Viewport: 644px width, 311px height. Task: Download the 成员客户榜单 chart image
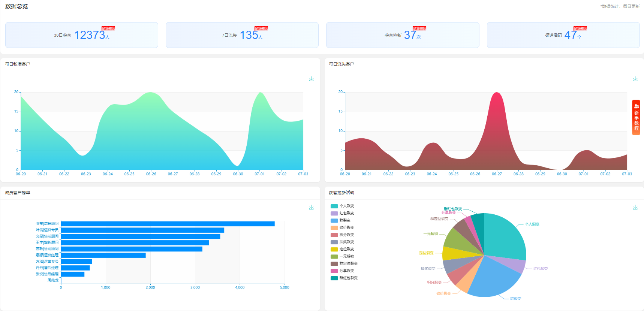[x=311, y=207]
